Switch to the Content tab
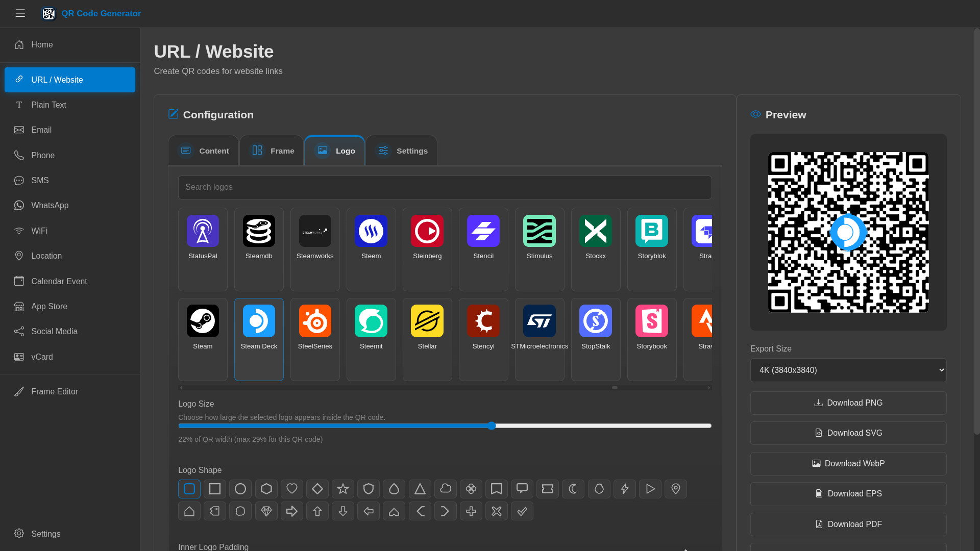The image size is (980, 551). (x=204, y=151)
